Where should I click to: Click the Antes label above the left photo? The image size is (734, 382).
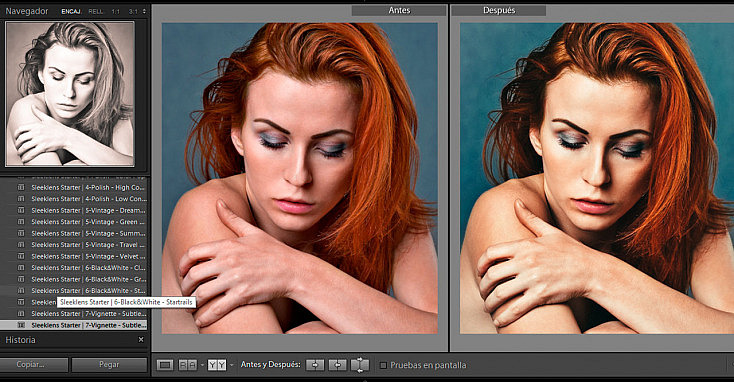click(x=399, y=10)
